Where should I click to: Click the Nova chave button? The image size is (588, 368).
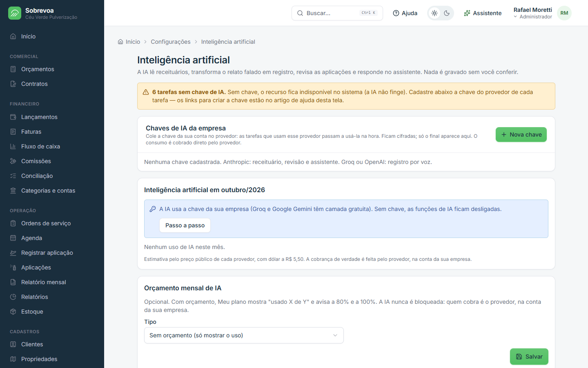click(x=521, y=135)
